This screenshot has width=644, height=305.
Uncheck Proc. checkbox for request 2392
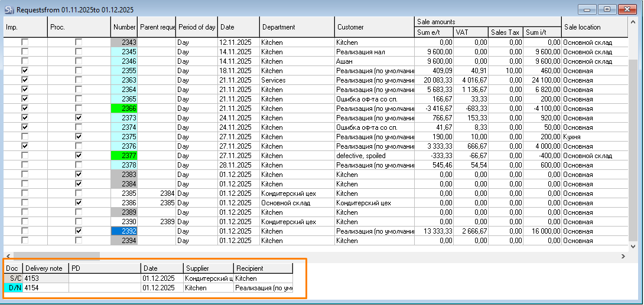click(x=79, y=231)
